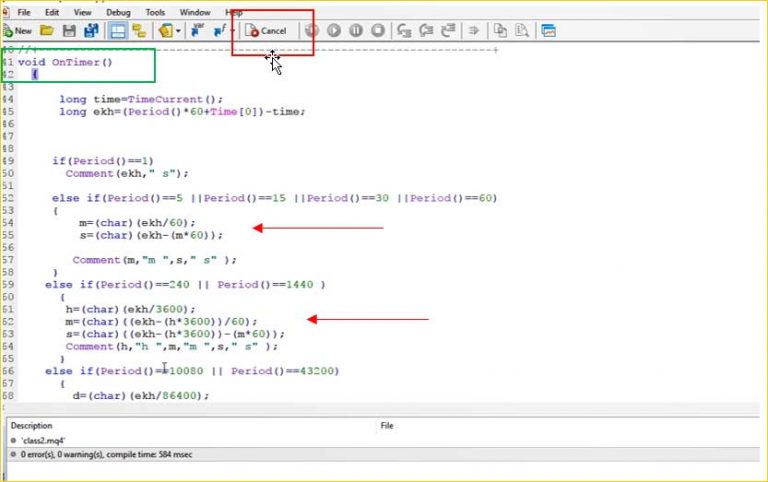
Task: Click the line 'if(Period()==1)'
Action: click(x=103, y=161)
